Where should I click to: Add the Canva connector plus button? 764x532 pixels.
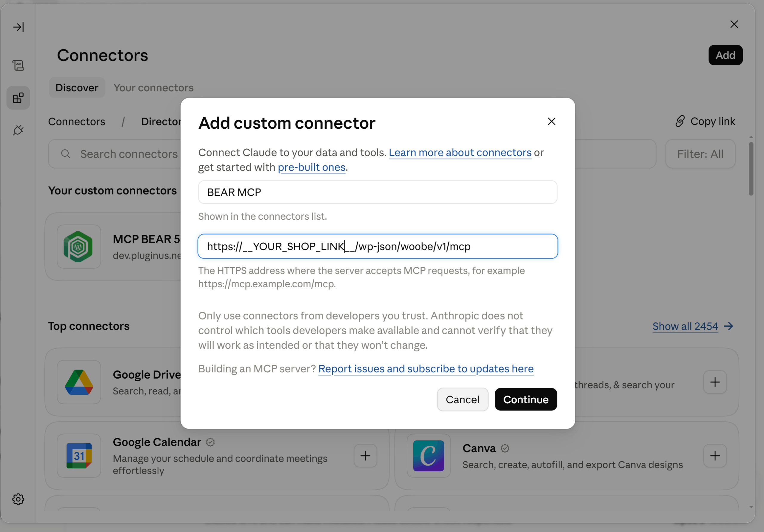pyautogui.click(x=715, y=456)
